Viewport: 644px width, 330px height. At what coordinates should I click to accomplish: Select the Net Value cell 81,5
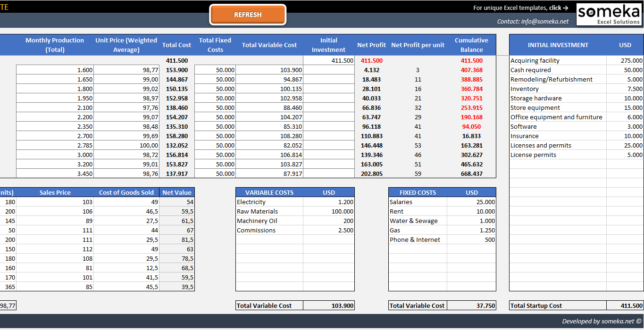tap(177, 239)
